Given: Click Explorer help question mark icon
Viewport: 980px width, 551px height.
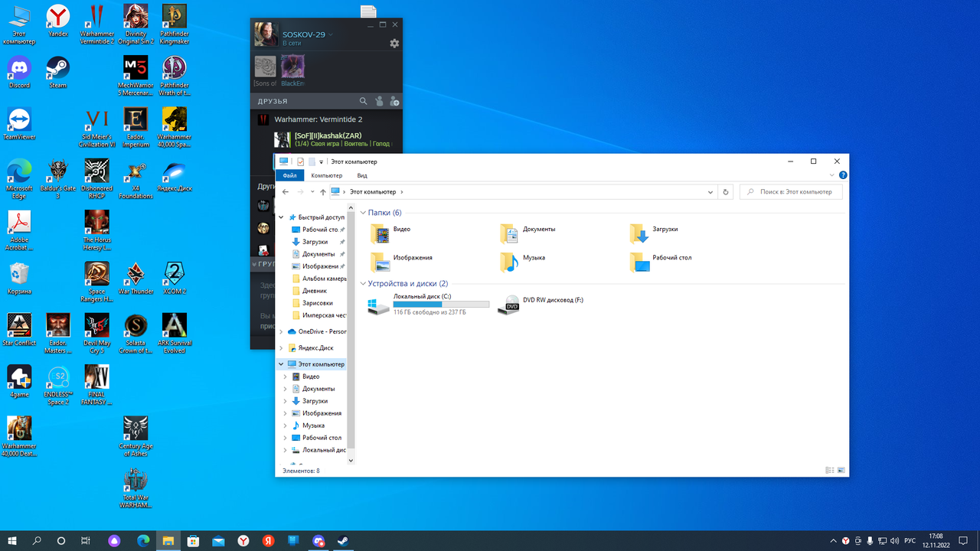Looking at the screenshot, I should [x=843, y=175].
